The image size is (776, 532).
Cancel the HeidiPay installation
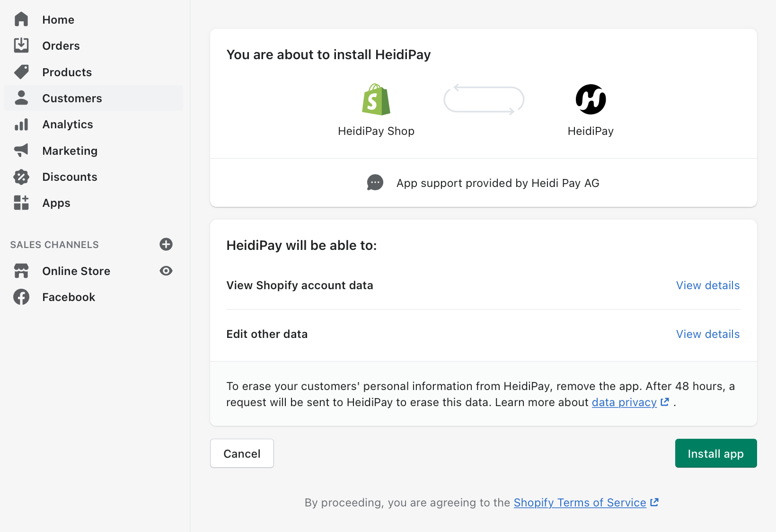click(x=241, y=453)
